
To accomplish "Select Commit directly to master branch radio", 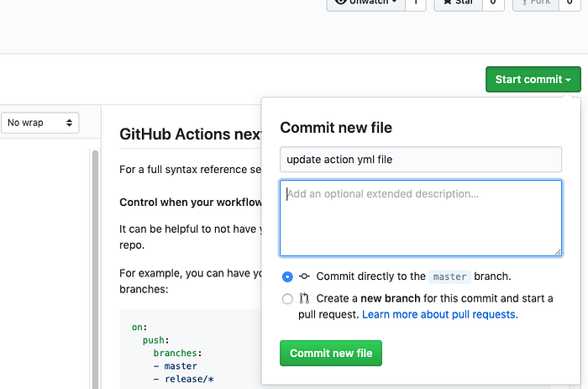I will [x=287, y=277].
